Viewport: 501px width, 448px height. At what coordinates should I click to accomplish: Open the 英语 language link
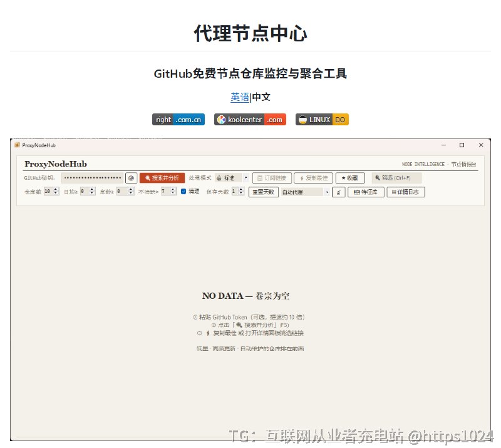(x=240, y=97)
